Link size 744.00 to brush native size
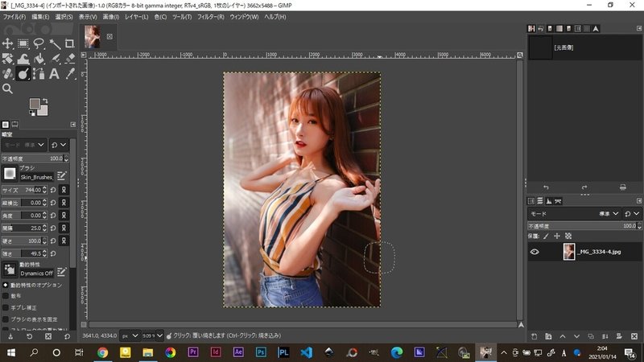 (x=64, y=190)
